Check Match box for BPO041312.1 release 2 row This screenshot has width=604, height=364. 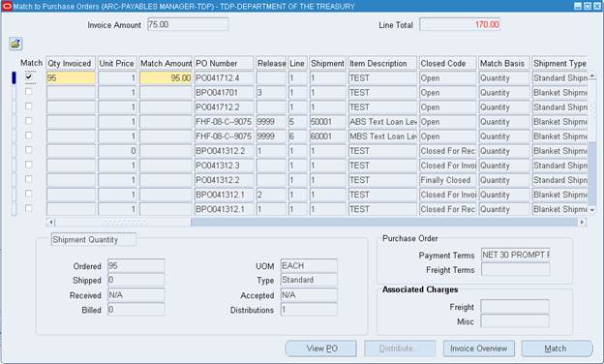(x=28, y=195)
